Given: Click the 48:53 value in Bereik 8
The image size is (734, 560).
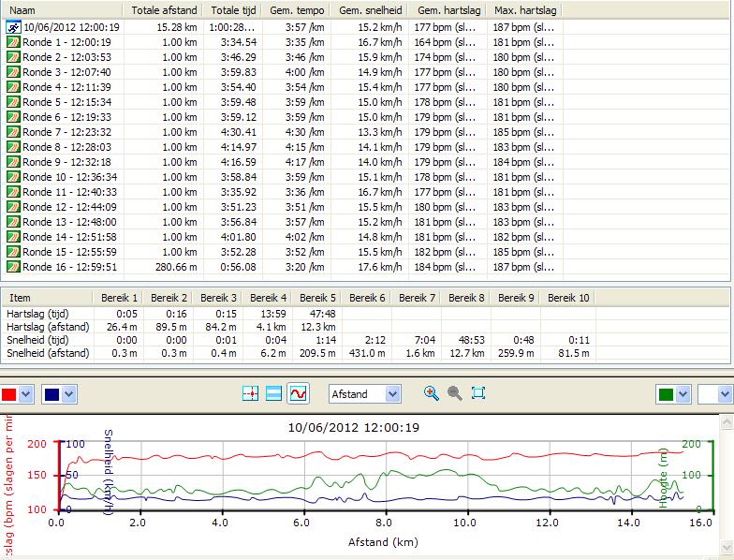Looking at the screenshot, I should (x=472, y=340).
